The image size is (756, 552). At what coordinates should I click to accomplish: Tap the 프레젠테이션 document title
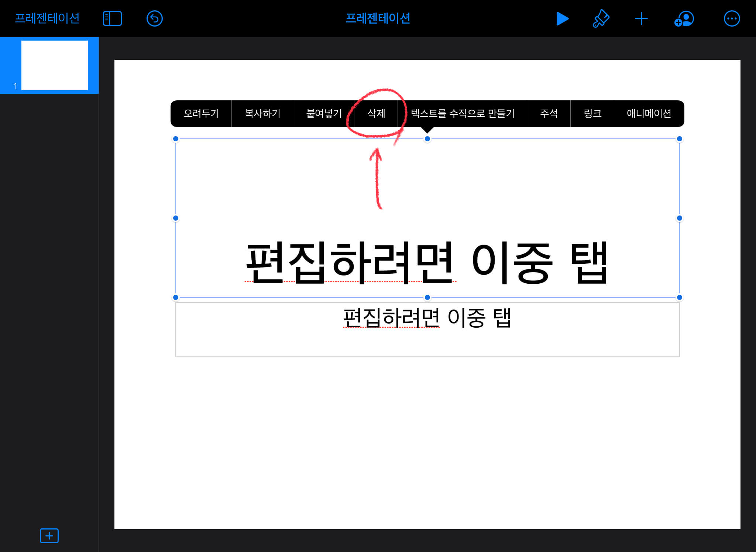(378, 18)
